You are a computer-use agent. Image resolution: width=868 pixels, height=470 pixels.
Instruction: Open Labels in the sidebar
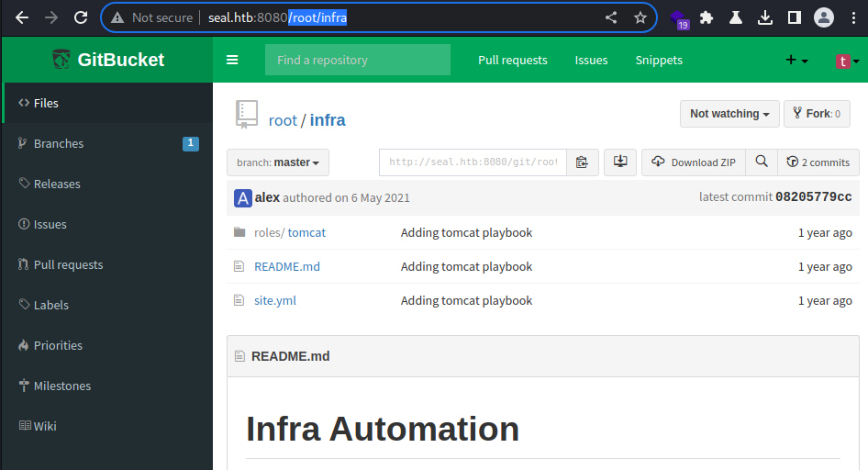(107, 305)
